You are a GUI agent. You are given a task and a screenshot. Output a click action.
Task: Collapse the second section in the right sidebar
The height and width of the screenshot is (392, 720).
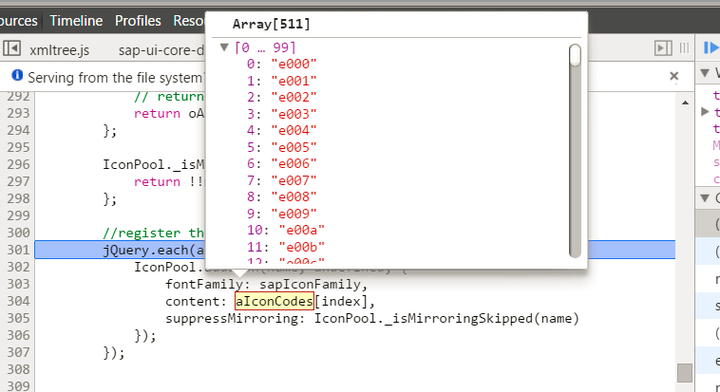pos(704,198)
